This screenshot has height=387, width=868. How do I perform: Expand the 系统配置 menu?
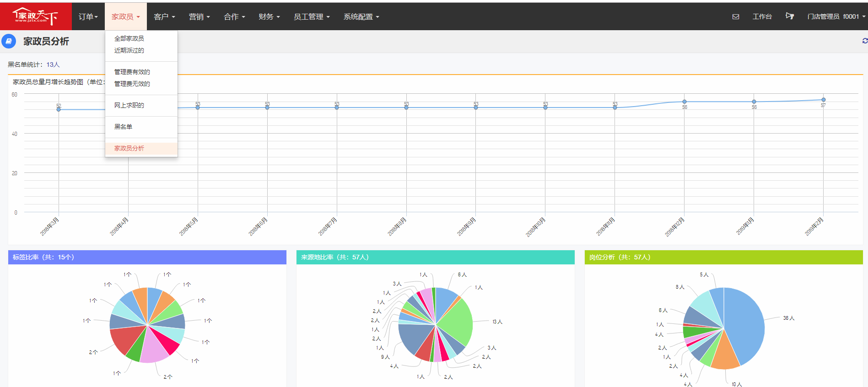pyautogui.click(x=361, y=17)
